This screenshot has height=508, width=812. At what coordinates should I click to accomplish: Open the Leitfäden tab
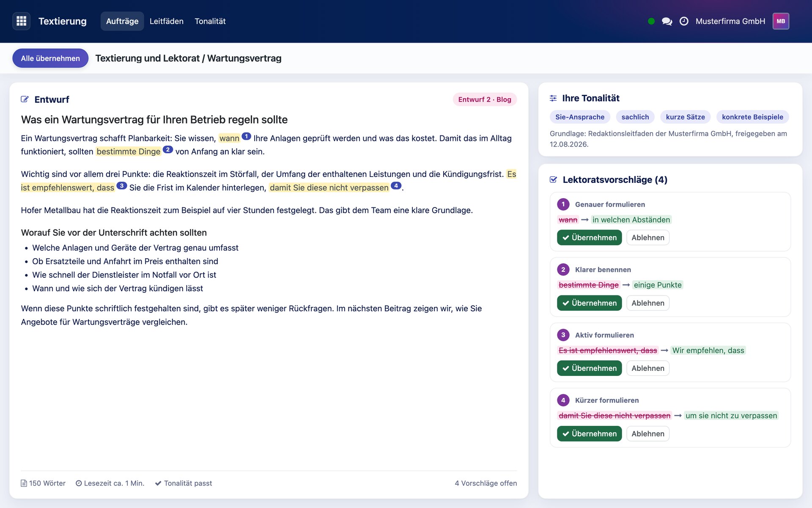[167, 21]
